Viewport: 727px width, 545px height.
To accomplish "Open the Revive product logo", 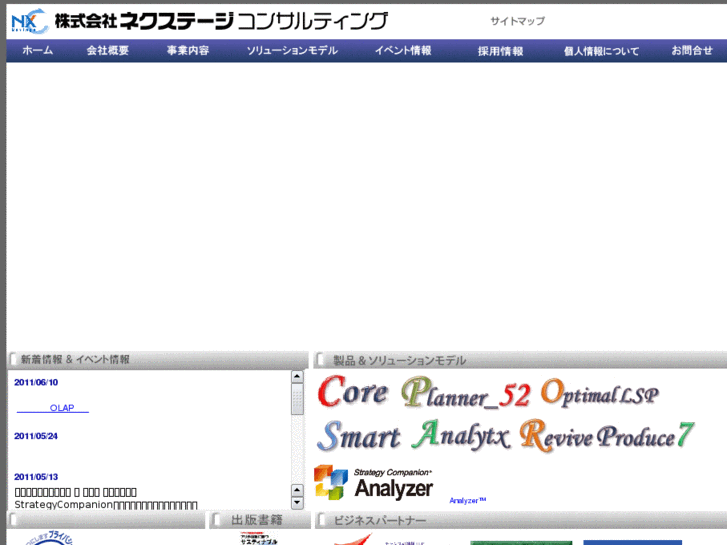I will coord(556,436).
